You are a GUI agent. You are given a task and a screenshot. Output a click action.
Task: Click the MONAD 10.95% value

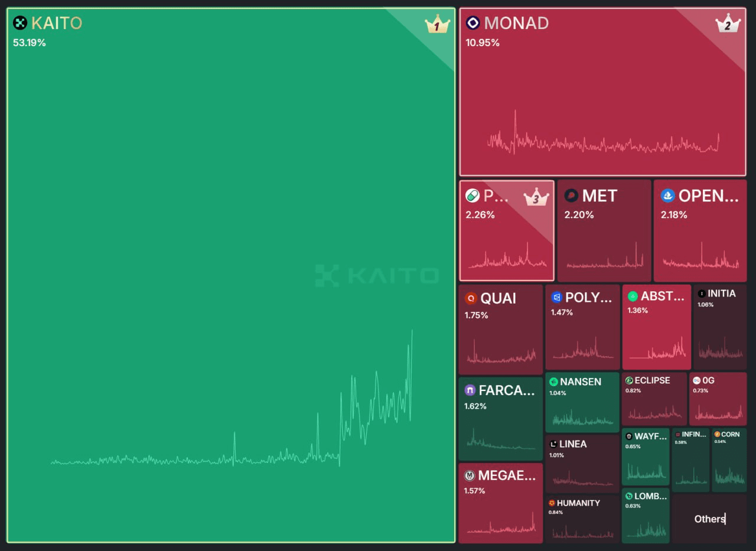tap(483, 43)
